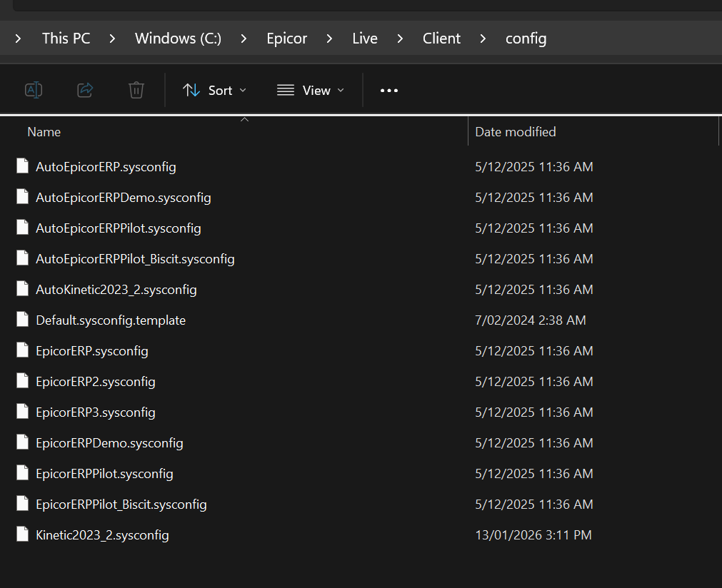Open the Sort dropdown
This screenshot has width=722, height=588.
214,91
